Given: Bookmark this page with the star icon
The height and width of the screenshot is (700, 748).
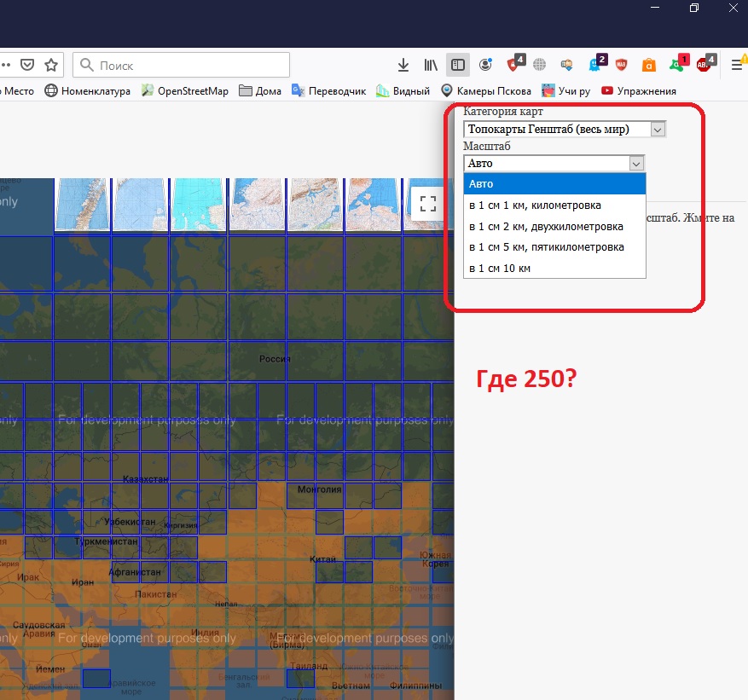Looking at the screenshot, I should (x=51, y=65).
